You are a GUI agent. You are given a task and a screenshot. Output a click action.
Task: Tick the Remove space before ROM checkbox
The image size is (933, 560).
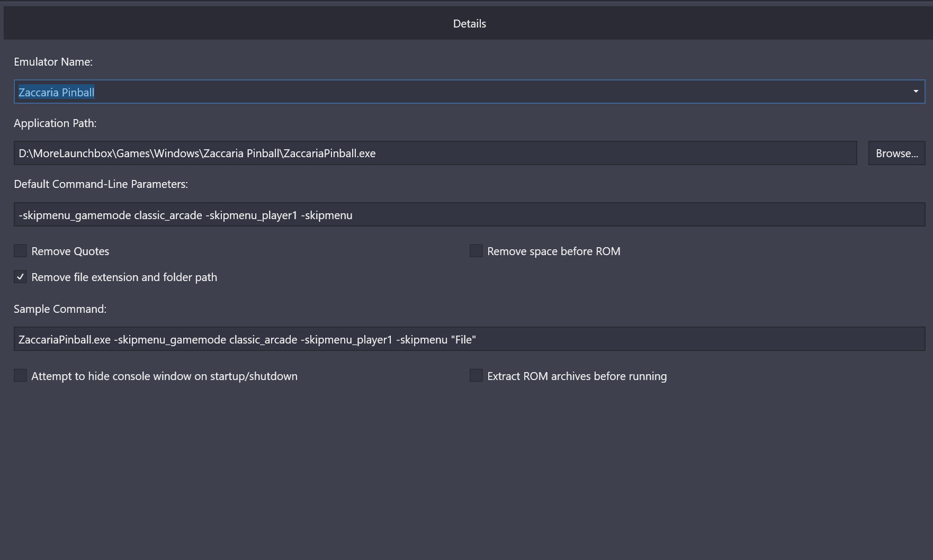(x=476, y=251)
